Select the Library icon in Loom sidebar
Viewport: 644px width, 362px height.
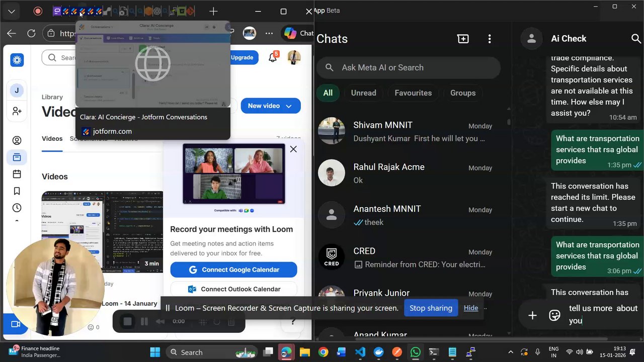point(17,157)
